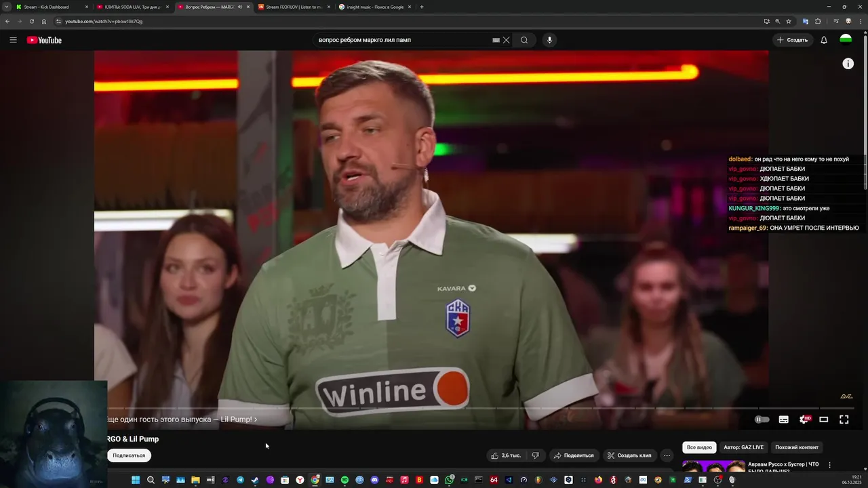868x488 pixels.
Task: Reload the current page
Action: click(x=31, y=21)
